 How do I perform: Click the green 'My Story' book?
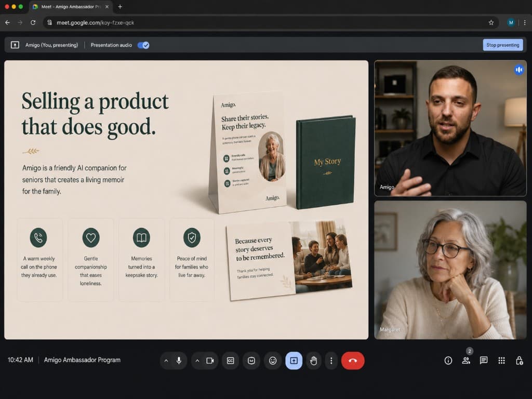coord(326,163)
